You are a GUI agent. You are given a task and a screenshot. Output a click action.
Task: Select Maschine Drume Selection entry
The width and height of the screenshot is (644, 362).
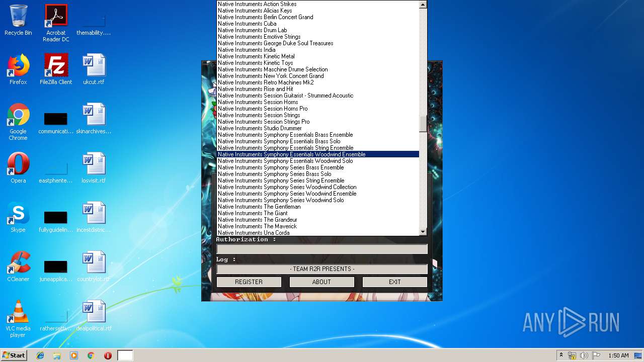pyautogui.click(x=318, y=69)
